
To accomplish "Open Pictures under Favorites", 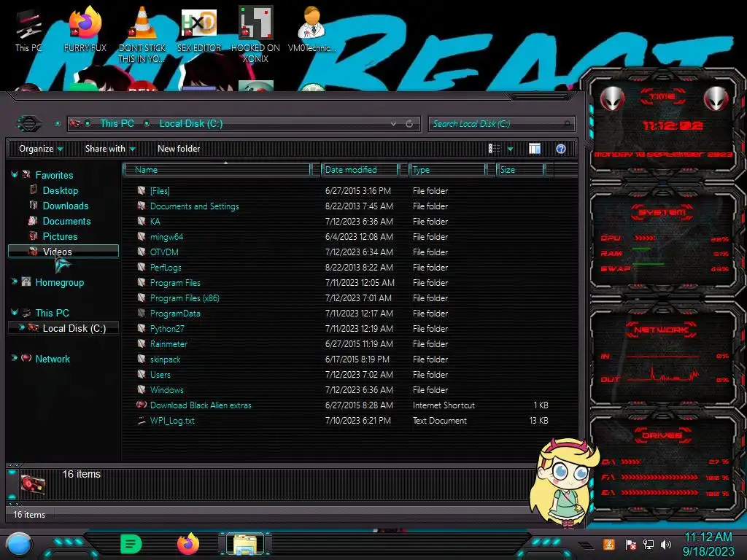I will pyautogui.click(x=60, y=236).
